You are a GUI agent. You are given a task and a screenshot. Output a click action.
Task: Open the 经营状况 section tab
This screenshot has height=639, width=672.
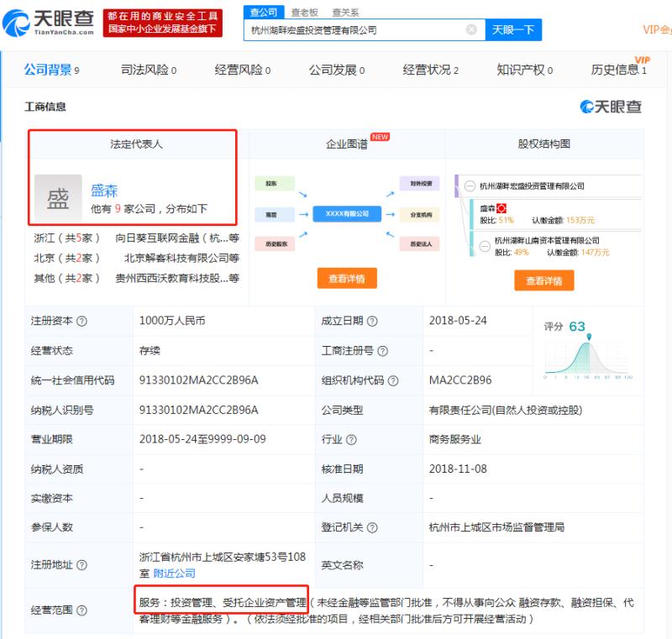click(430, 70)
